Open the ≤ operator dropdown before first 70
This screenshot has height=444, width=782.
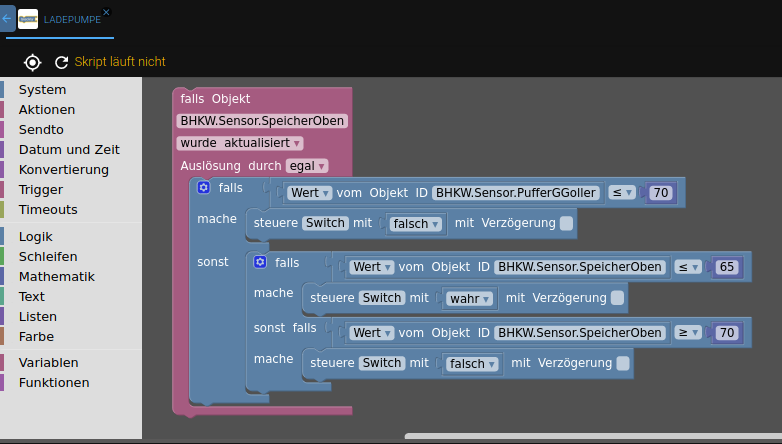coord(621,193)
